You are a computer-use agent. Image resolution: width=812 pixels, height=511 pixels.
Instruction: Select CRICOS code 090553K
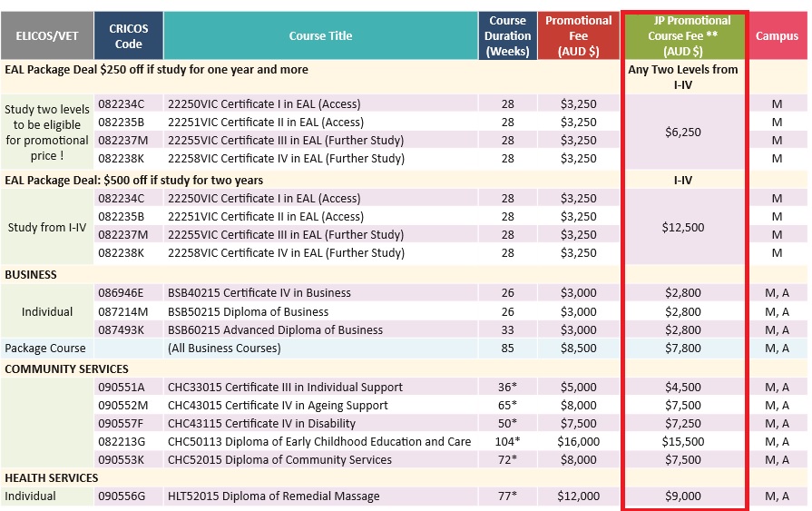coord(122,459)
